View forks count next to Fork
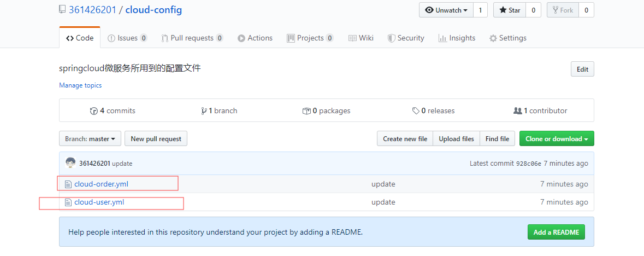 click(586, 10)
